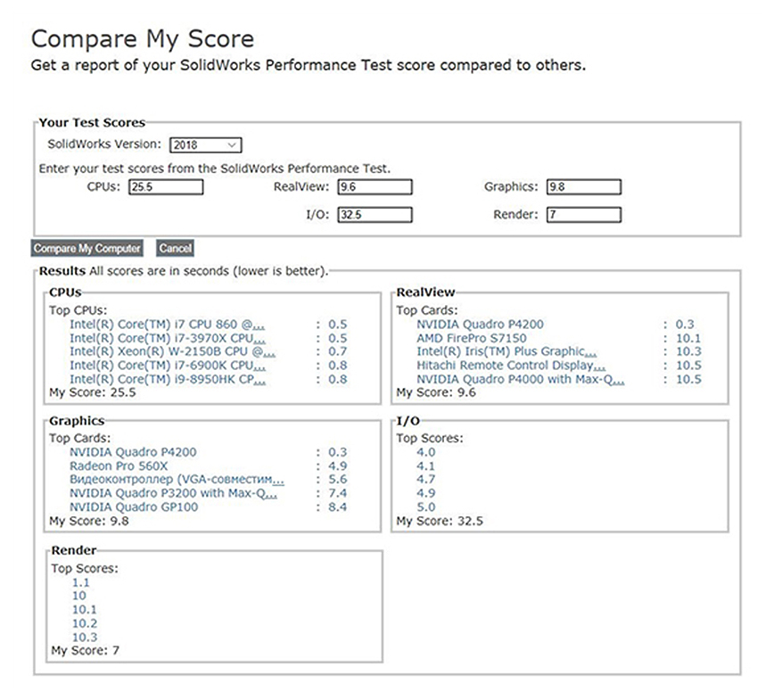
Task: Click the 10.3 Render top score
Action: (x=85, y=638)
